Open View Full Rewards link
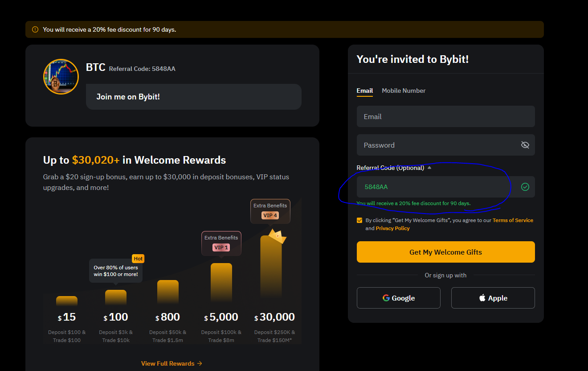588x371 pixels. tap(171, 363)
